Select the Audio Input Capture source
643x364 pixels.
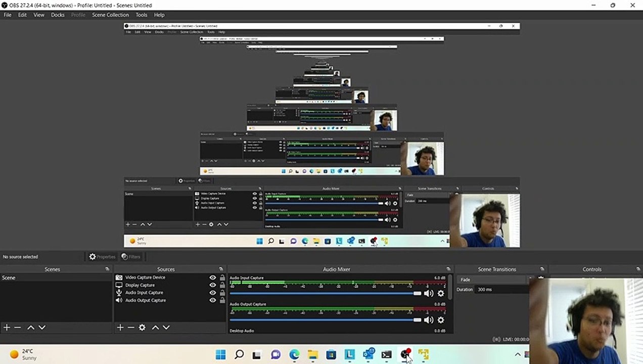[144, 293]
